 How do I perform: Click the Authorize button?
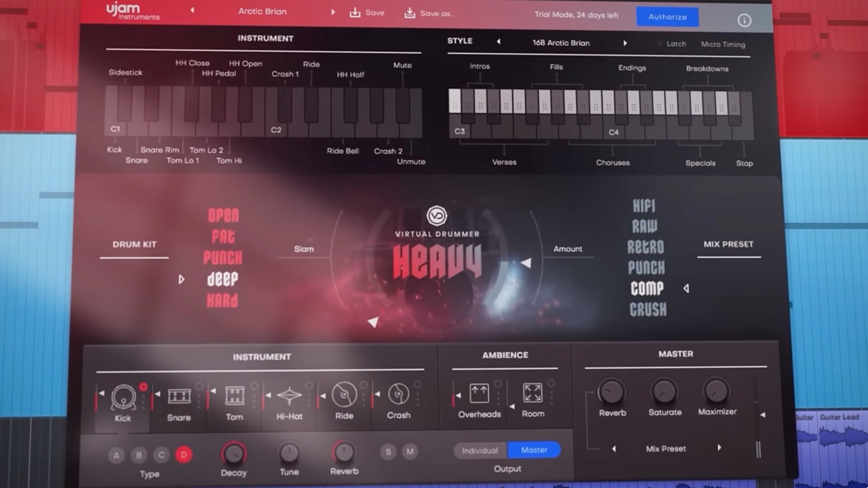tap(667, 17)
